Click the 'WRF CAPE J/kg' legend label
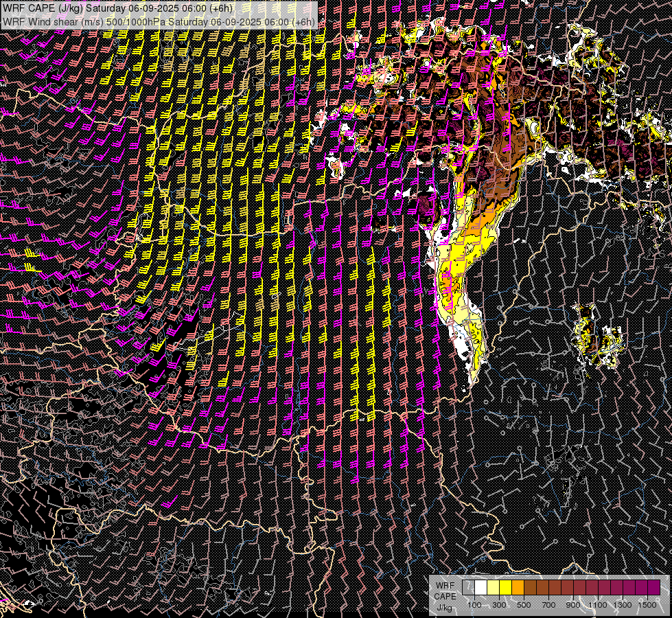Image resolution: width=672 pixels, height=618 pixels. pos(445,597)
